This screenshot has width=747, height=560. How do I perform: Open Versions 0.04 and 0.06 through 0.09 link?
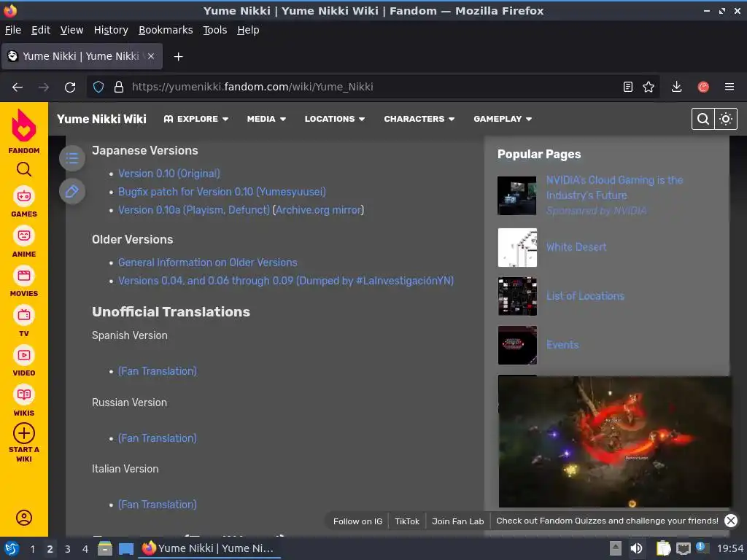286,281
